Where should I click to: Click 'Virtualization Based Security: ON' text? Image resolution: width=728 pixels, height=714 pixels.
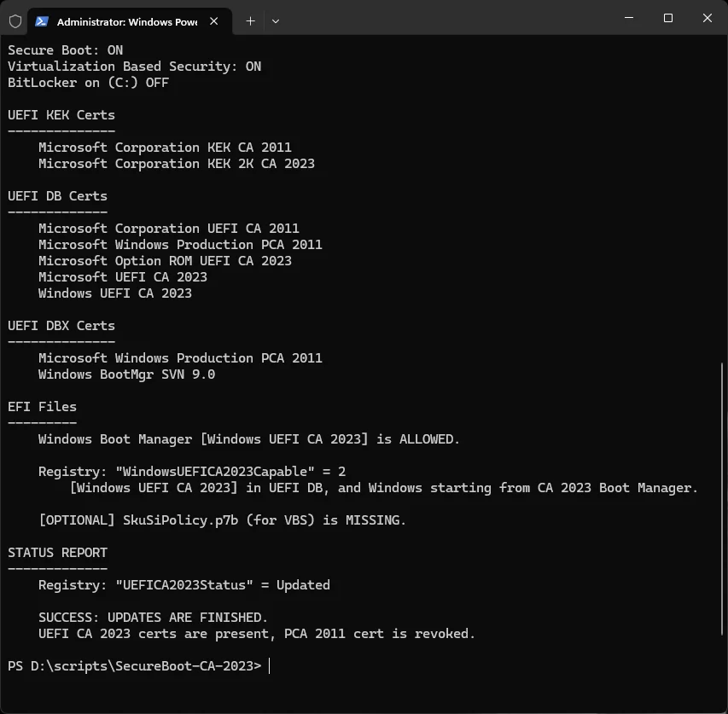(135, 67)
